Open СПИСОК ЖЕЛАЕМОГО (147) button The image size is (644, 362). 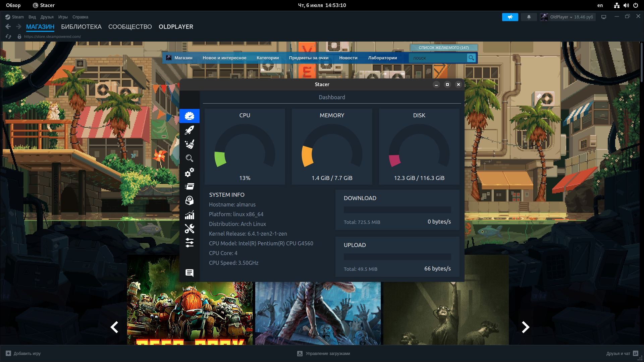(443, 48)
